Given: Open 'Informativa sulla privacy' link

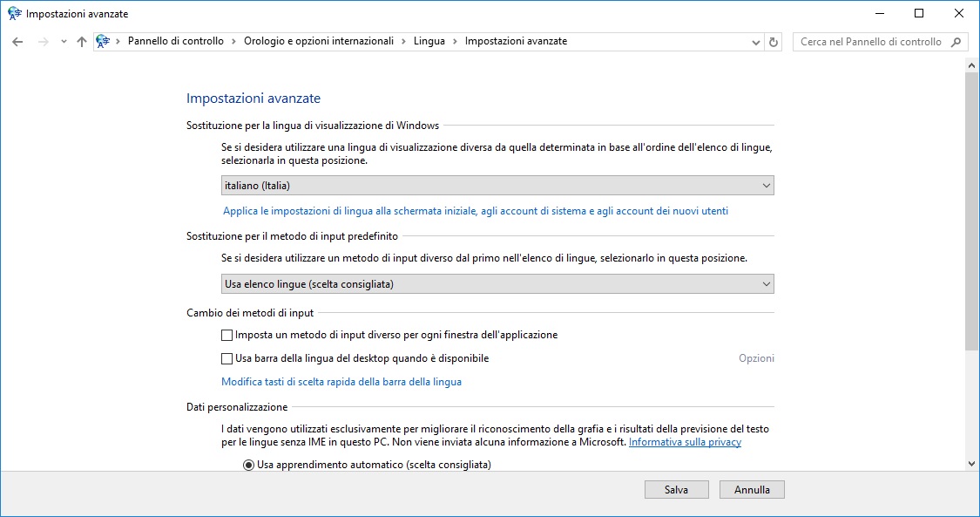Looking at the screenshot, I should tap(685, 442).
